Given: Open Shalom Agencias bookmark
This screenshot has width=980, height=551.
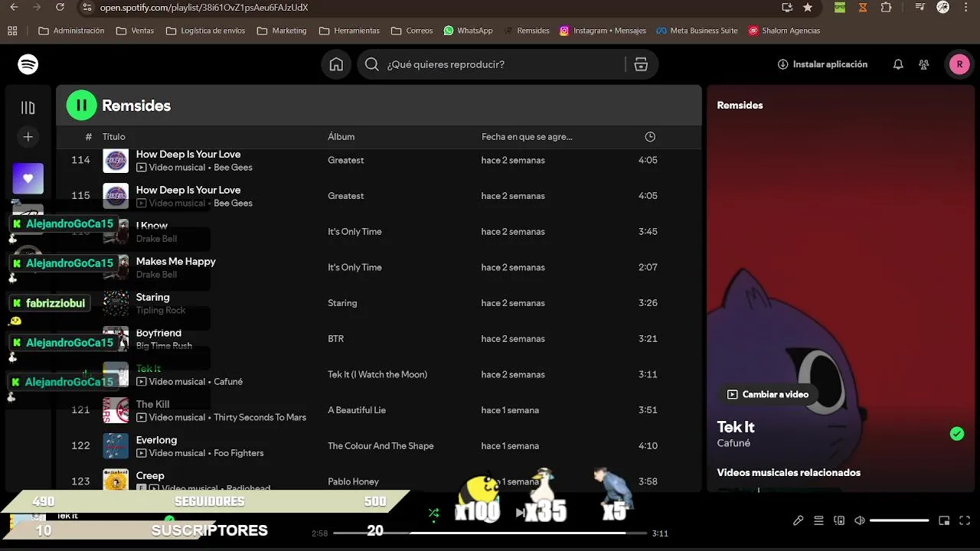Looking at the screenshot, I should pyautogui.click(x=784, y=31).
